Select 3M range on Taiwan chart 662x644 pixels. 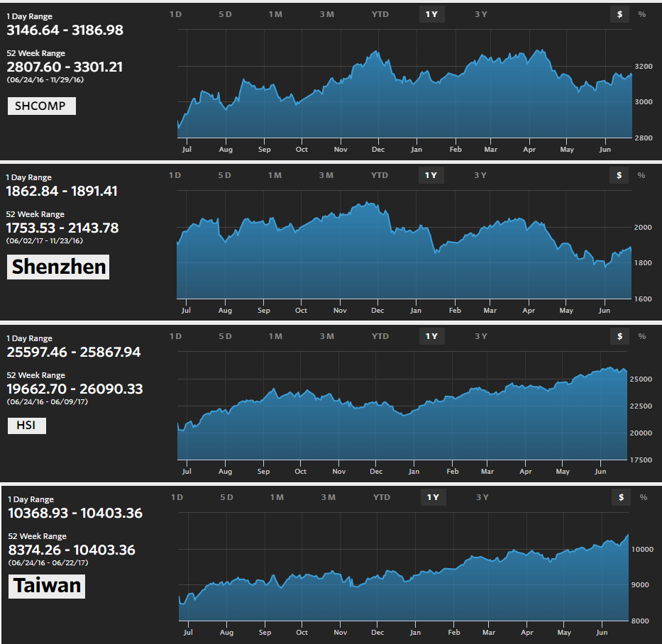pyautogui.click(x=328, y=497)
